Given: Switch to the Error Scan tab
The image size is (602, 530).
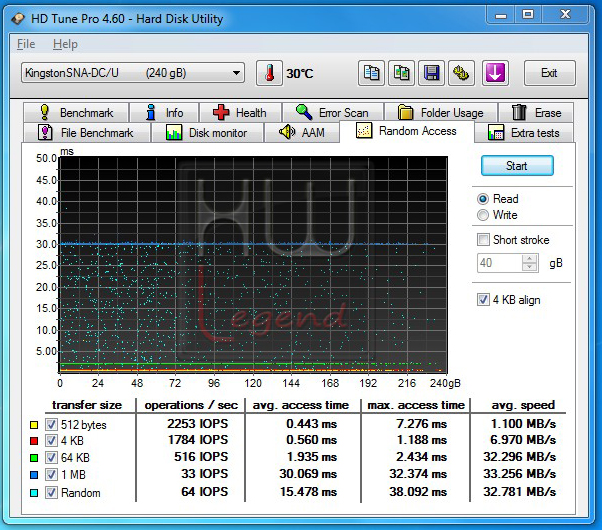Looking at the screenshot, I should (333, 113).
